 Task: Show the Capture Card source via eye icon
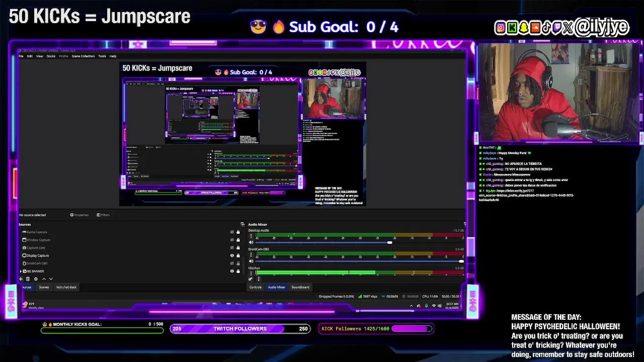pyautogui.click(x=232, y=248)
